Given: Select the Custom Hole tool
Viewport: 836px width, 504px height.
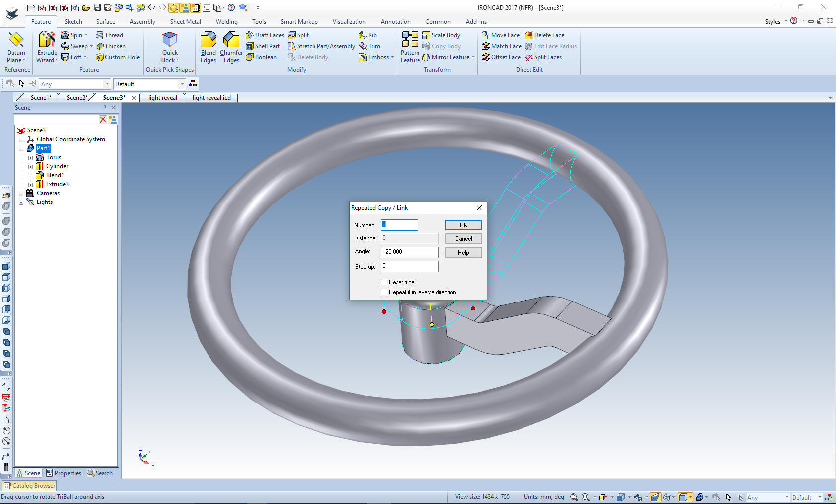Looking at the screenshot, I should pyautogui.click(x=118, y=57).
